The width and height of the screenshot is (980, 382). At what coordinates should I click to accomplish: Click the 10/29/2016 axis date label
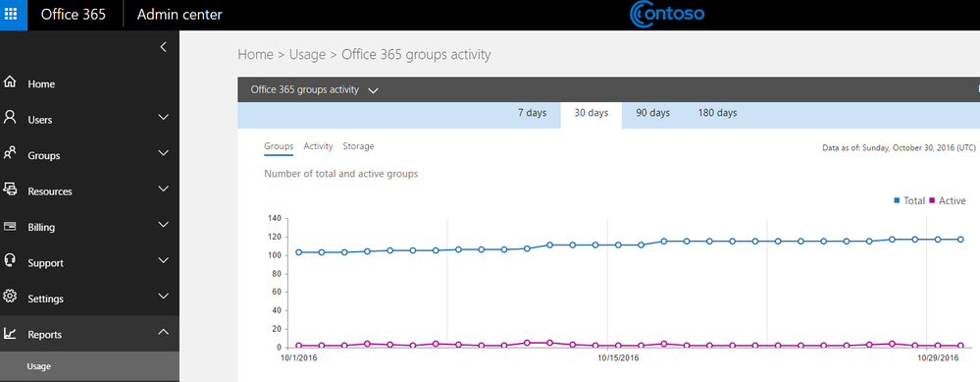click(938, 358)
